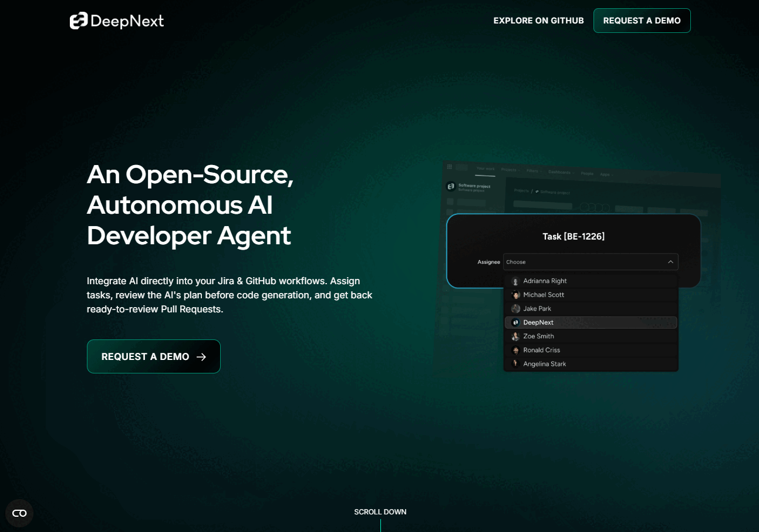The height and width of the screenshot is (532, 759).
Task: Click the hero Request a Demo button
Action: coord(153,356)
